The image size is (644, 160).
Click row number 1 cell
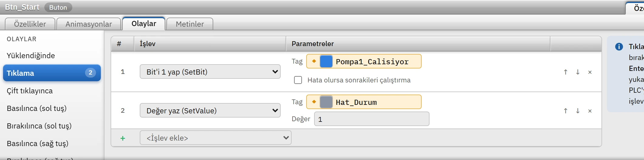coord(123,72)
